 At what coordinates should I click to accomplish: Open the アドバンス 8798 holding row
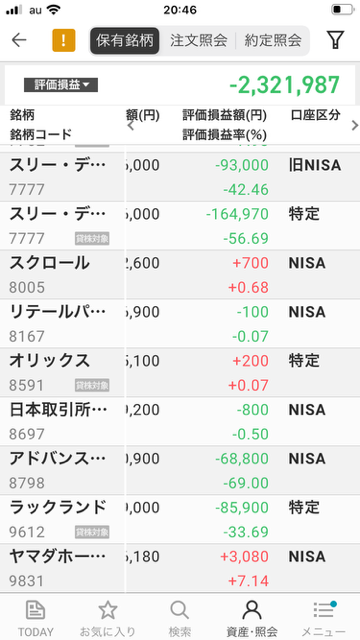coord(180,471)
